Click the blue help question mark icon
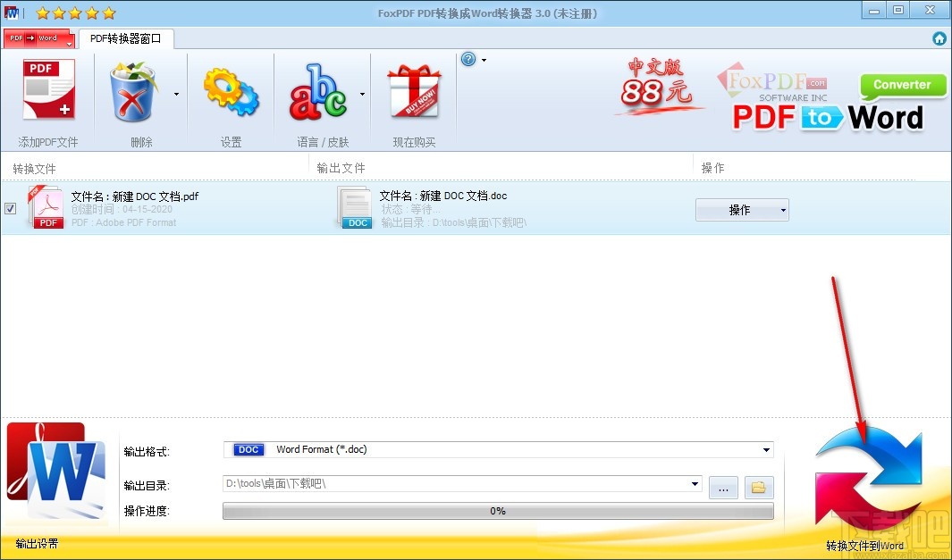The image size is (952, 560). (x=468, y=60)
